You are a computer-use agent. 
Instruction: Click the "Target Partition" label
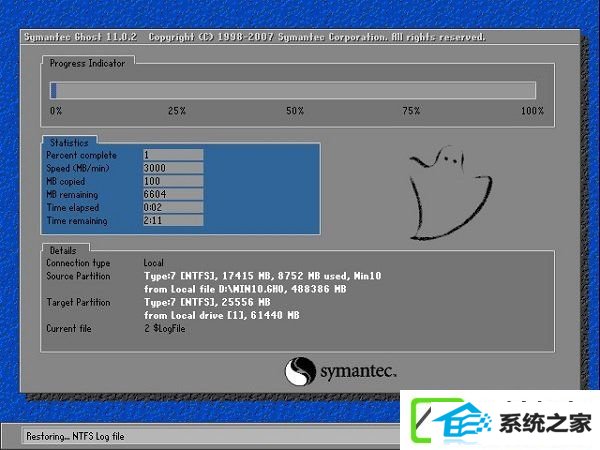click(x=78, y=302)
